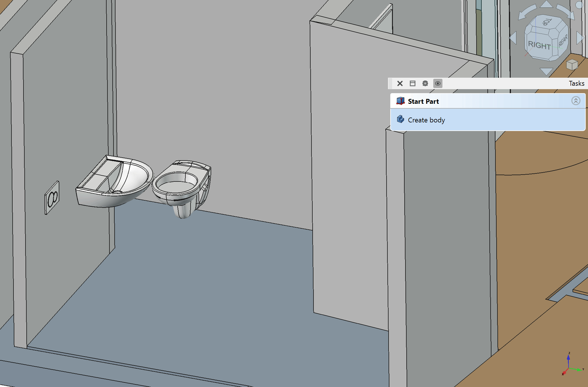Toggle the Tasks panel eye overlay button
The width and height of the screenshot is (588, 387).
coord(438,83)
